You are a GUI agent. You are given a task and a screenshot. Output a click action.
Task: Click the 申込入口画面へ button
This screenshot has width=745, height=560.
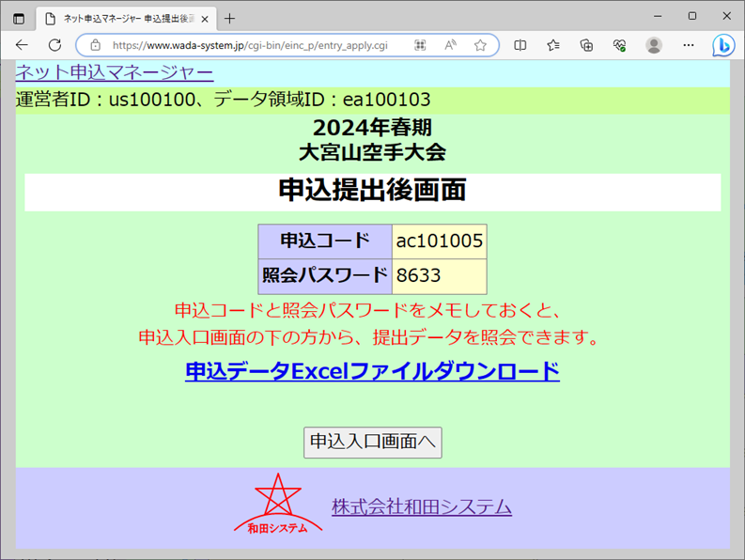point(373,443)
